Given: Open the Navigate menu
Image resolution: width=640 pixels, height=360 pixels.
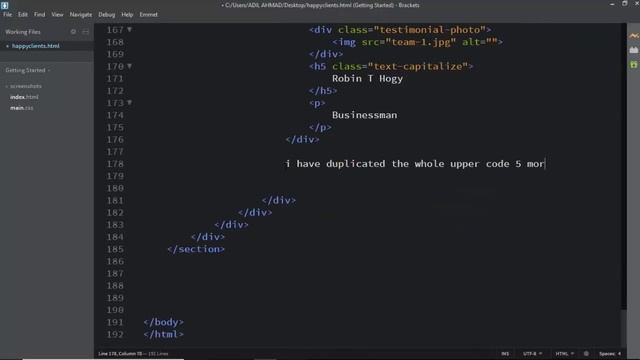Looking at the screenshot, I should tap(81, 14).
